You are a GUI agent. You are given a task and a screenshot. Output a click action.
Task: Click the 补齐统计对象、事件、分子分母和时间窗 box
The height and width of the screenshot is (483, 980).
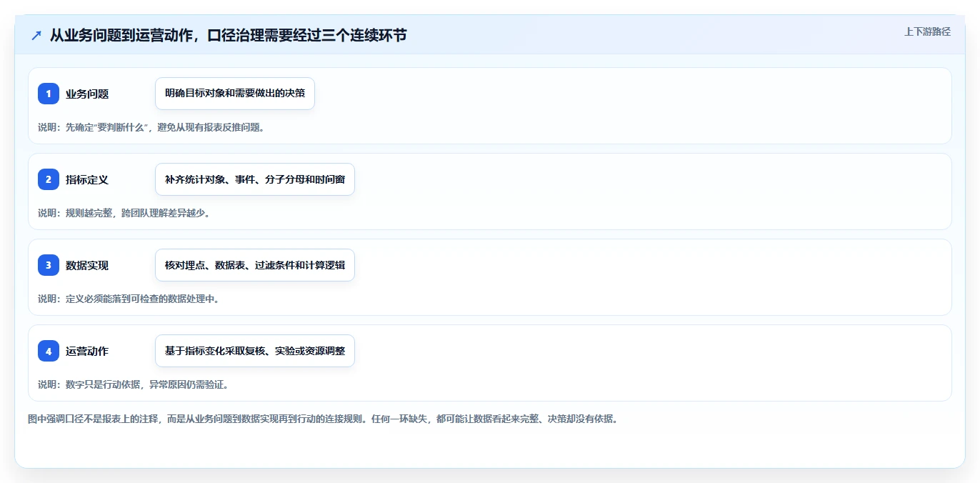tap(255, 179)
